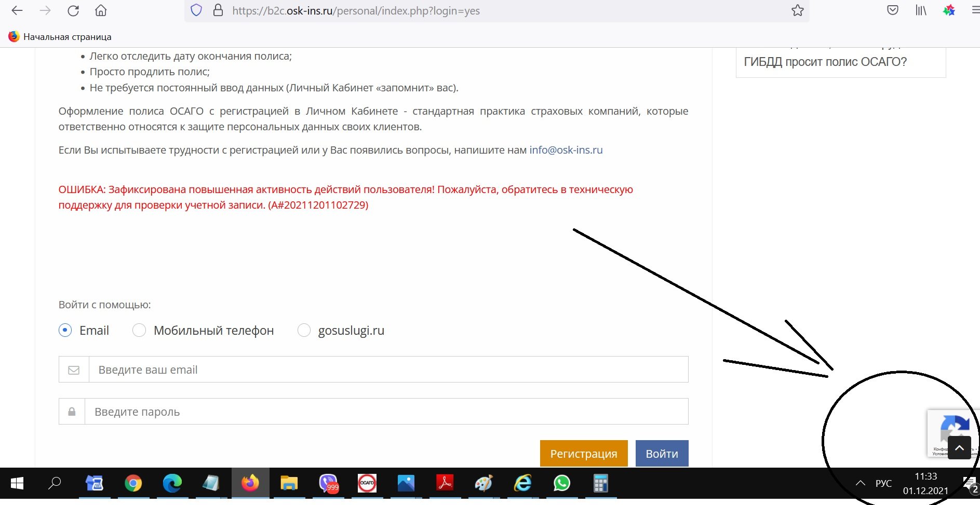Show site tracking protection shield

pyautogui.click(x=196, y=11)
